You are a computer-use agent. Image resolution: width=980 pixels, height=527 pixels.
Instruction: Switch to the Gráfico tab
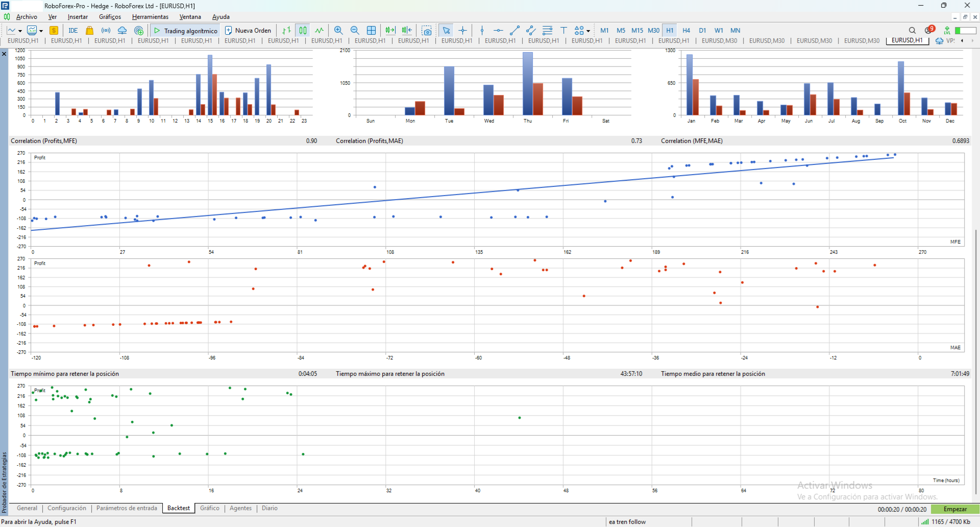[210, 508]
